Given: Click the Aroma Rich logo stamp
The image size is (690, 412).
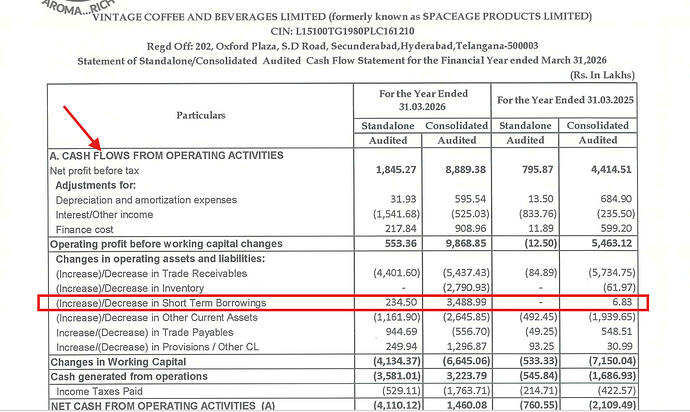Looking at the screenshot, I should (79, 8).
